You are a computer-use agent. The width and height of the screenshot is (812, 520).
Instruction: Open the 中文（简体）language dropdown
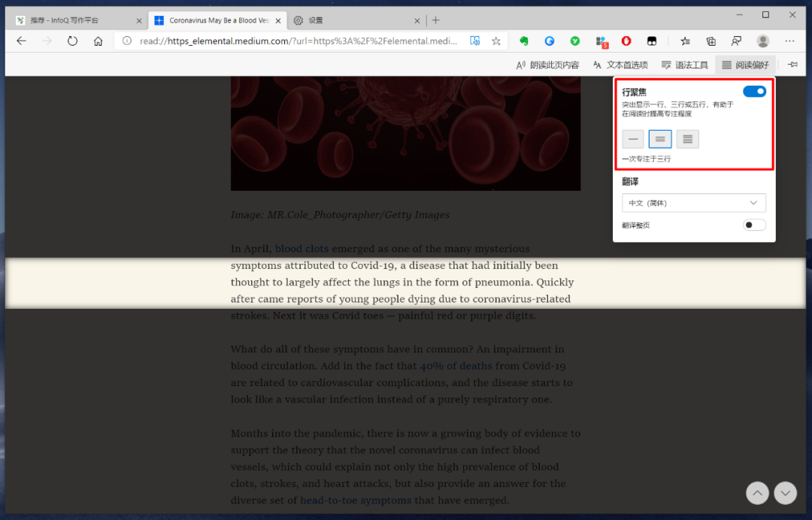[x=692, y=202]
